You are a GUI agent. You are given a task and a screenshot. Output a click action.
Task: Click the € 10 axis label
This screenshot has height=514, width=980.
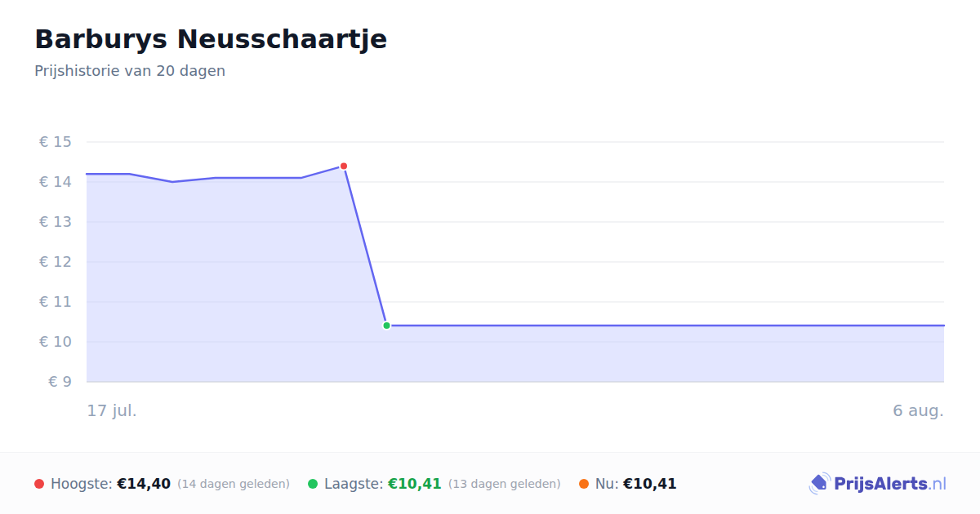click(56, 342)
